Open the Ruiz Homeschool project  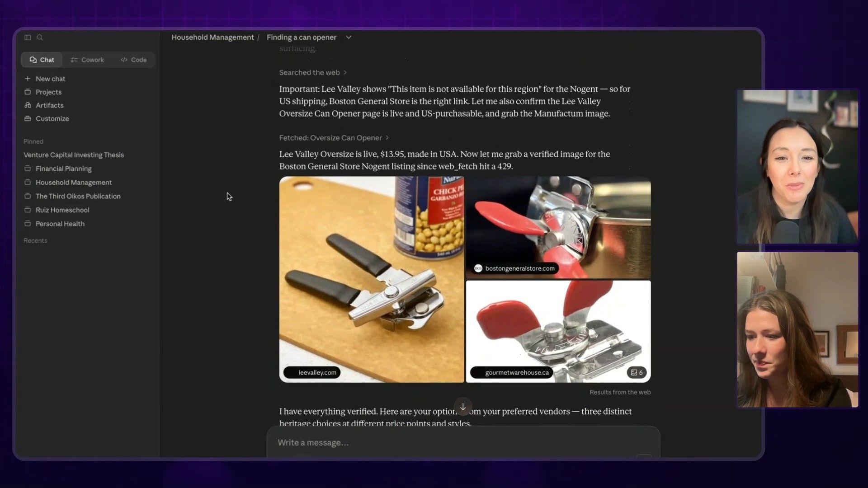point(62,210)
